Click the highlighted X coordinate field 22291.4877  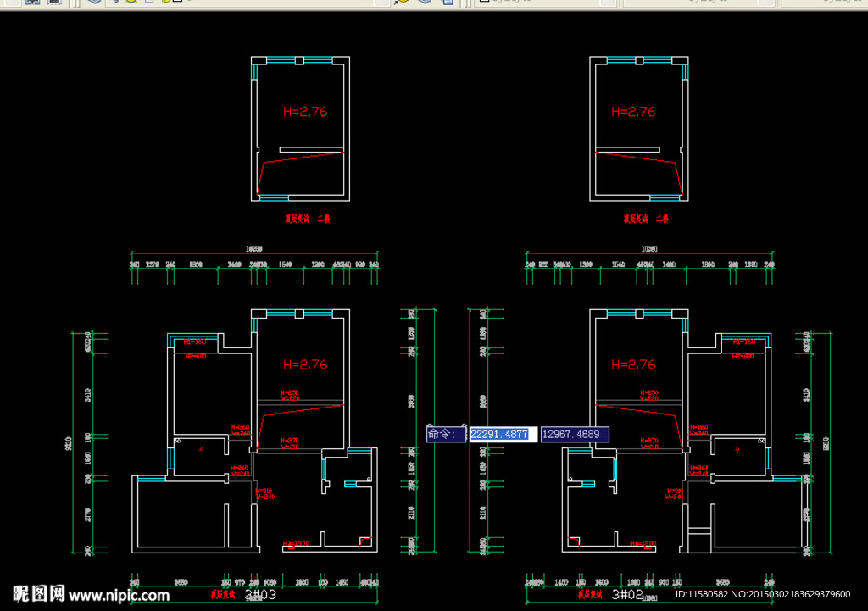[504, 435]
